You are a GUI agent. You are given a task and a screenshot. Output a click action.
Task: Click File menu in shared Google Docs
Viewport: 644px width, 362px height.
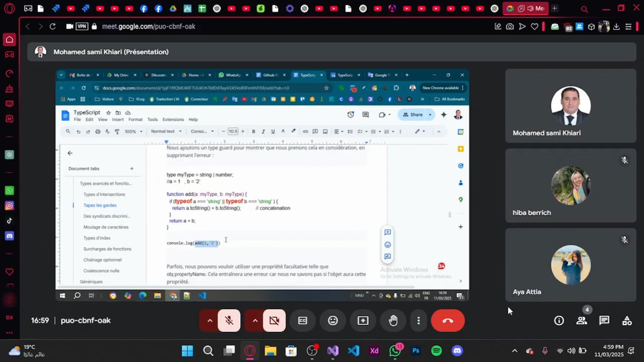(77, 120)
